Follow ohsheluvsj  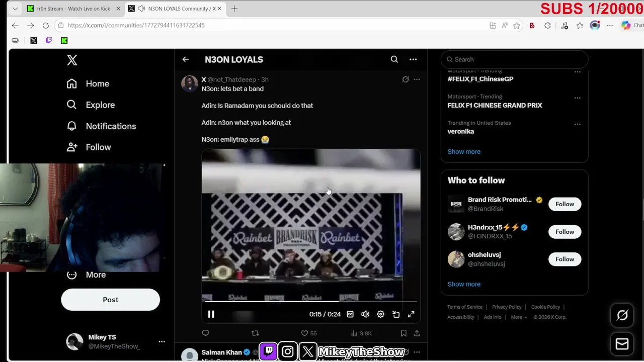[x=565, y=259]
